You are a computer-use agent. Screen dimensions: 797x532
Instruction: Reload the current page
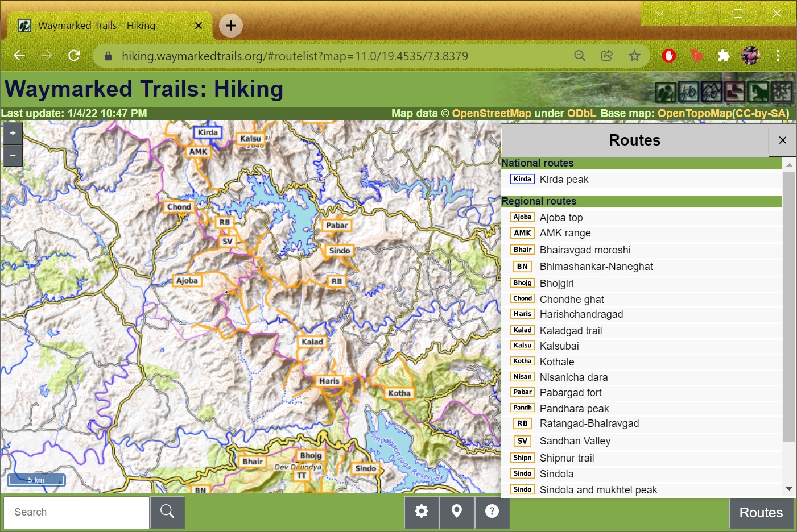coord(74,56)
